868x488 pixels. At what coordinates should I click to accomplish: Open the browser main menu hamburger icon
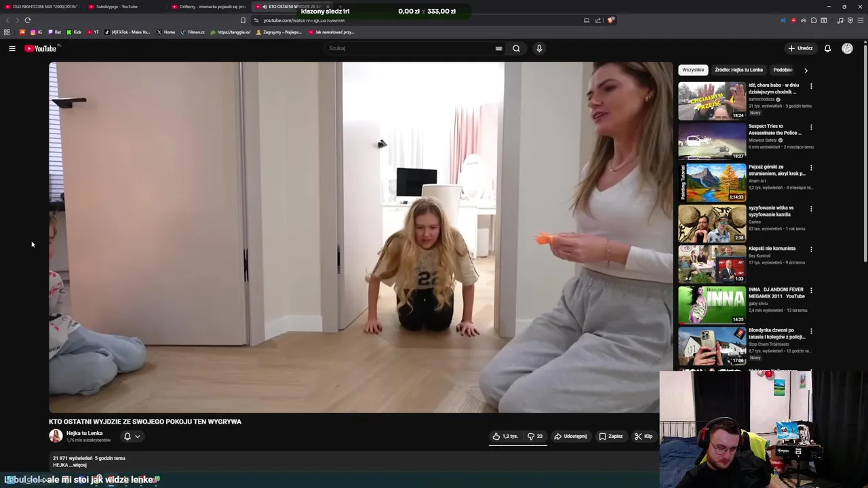click(x=861, y=20)
